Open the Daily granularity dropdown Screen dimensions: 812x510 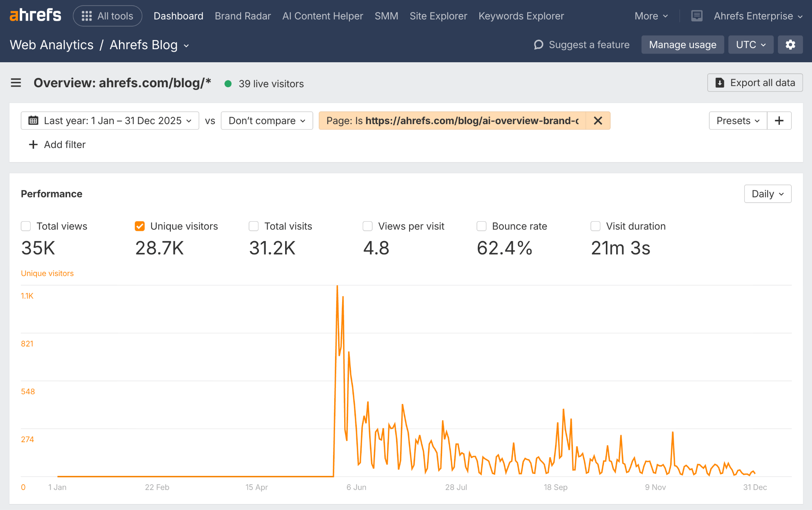[767, 194]
